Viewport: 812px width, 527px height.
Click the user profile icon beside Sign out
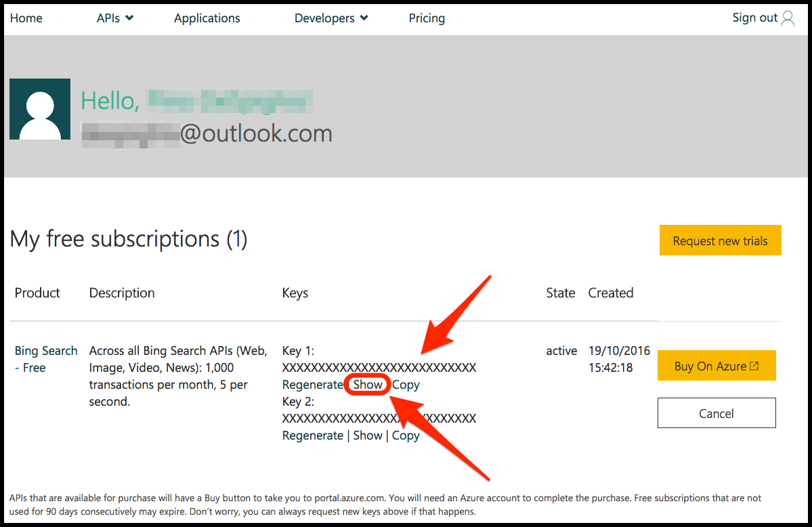(x=788, y=18)
